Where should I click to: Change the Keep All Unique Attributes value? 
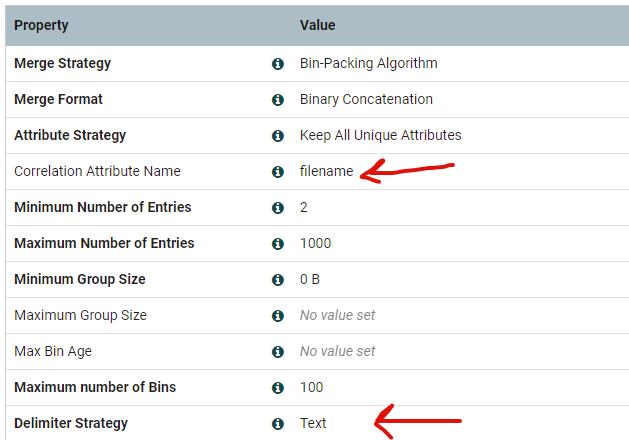pyautogui.click(x=380, y=136)
